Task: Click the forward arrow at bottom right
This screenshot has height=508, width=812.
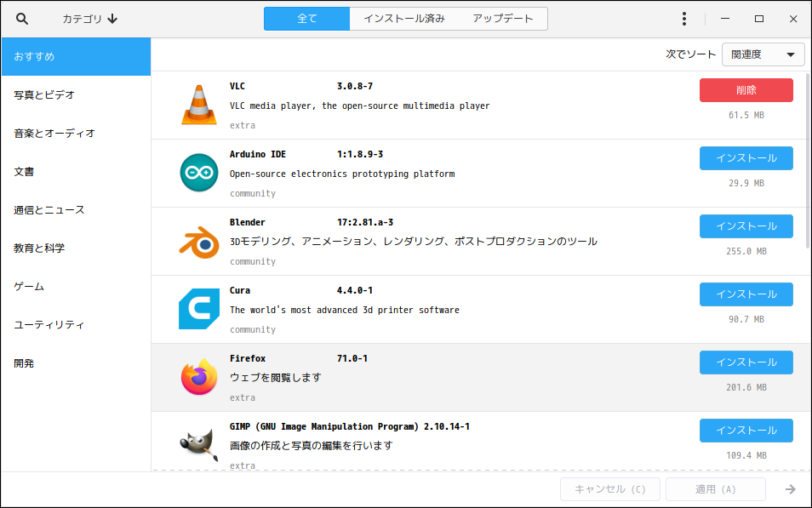Action: coord(790,489)
